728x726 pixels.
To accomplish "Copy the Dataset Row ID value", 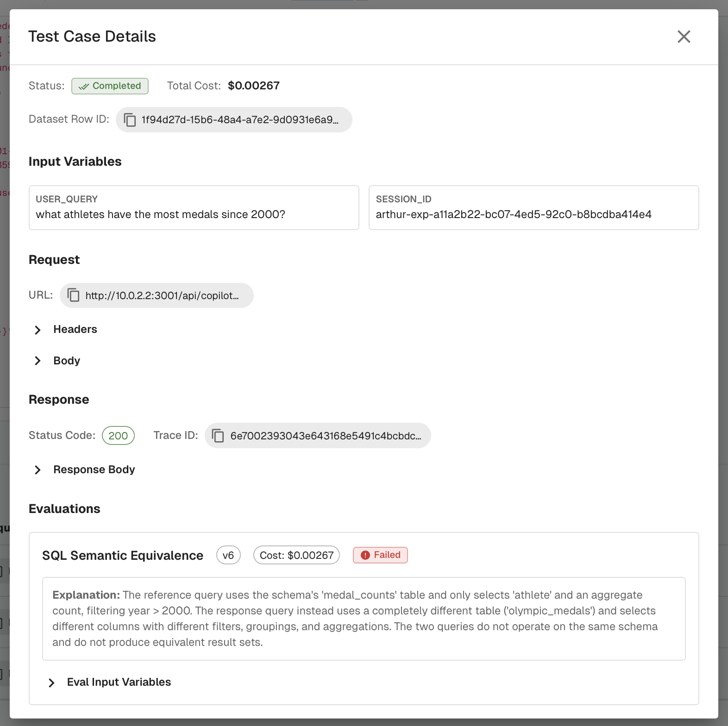I will 130,120.
